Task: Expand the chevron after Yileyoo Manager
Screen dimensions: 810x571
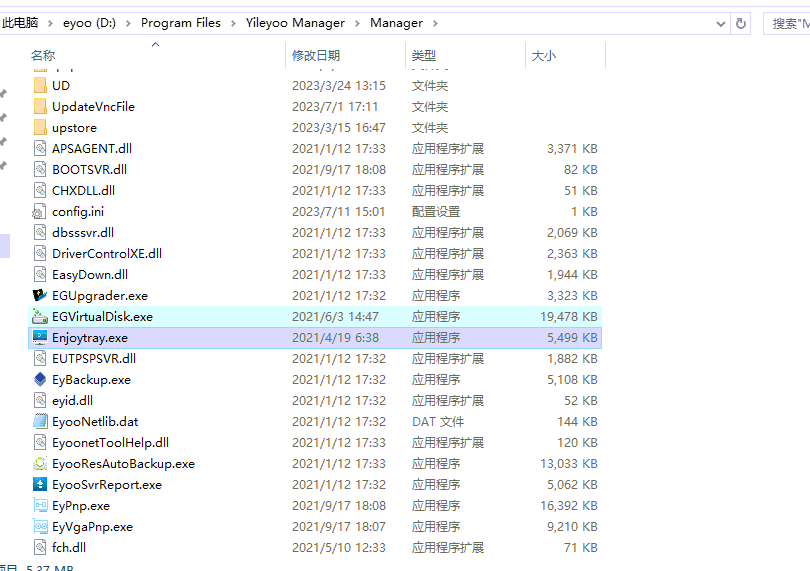Action: pyautogui.click(x=357, y=23)
